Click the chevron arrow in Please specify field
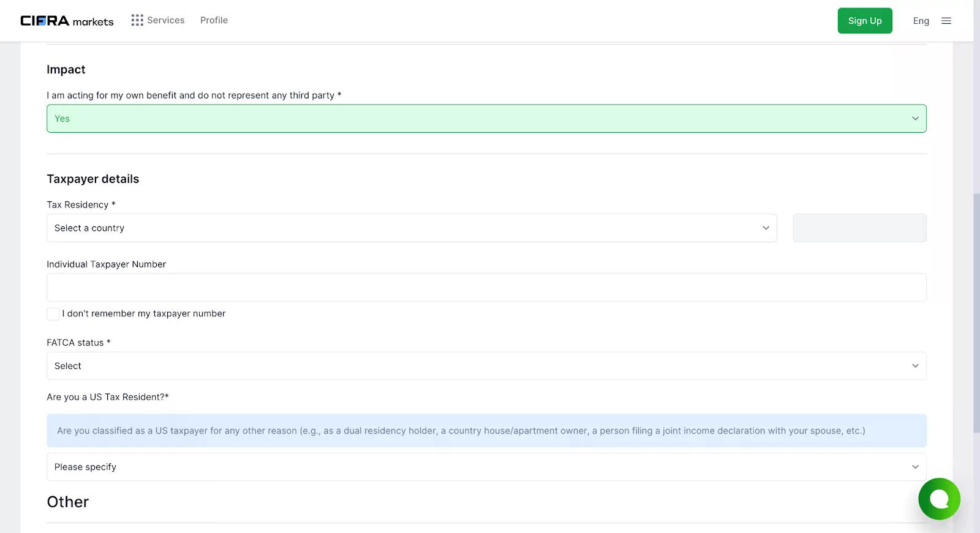 click(915, 467)
